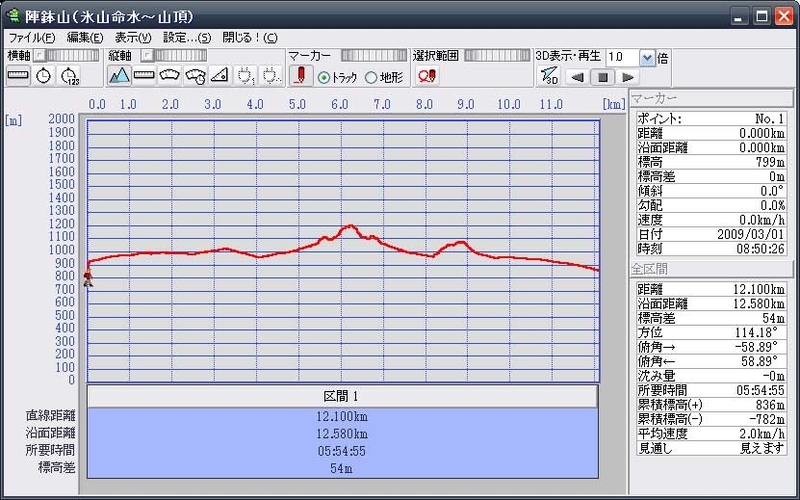Select the トラック radio button
Screen dimensions: 800x500
(x=323, y=78)
